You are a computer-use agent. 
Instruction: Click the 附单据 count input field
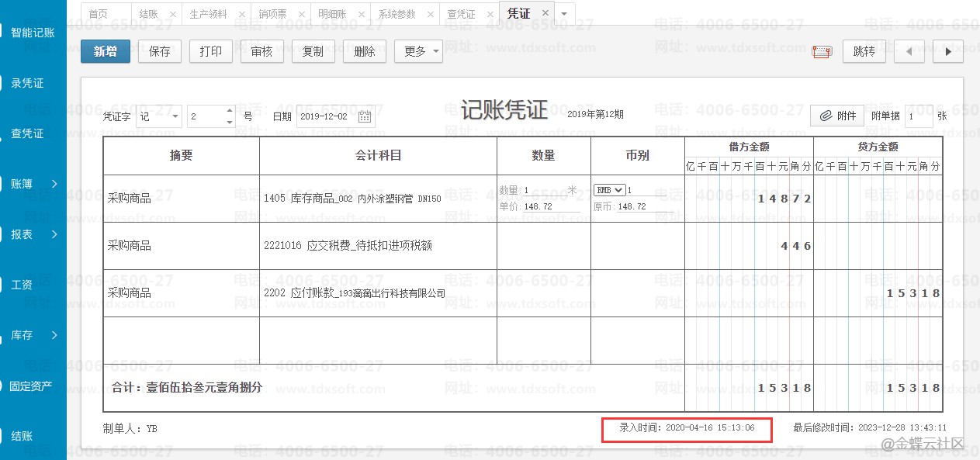(918, 116)
